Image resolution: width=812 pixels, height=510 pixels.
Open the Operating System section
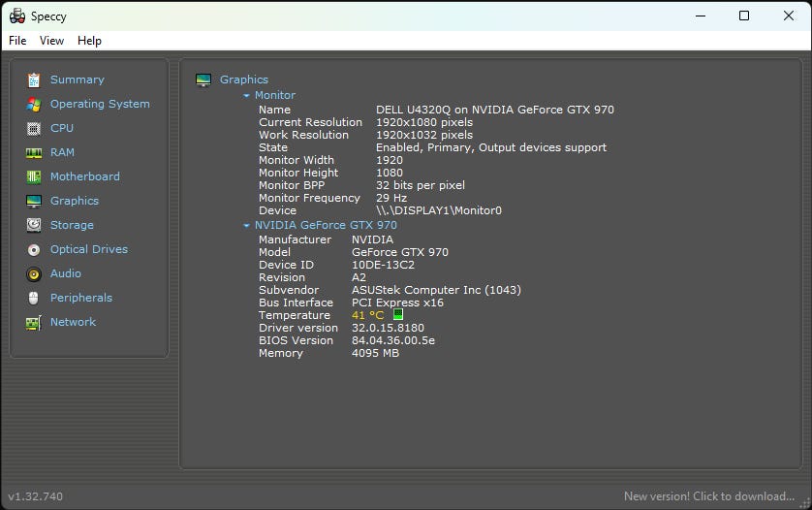click(100, 104)
